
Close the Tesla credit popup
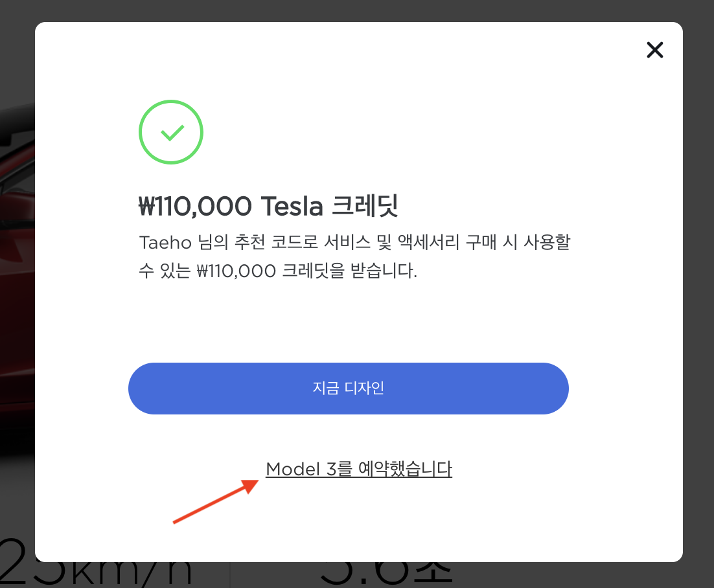click(x=655, y=50)
